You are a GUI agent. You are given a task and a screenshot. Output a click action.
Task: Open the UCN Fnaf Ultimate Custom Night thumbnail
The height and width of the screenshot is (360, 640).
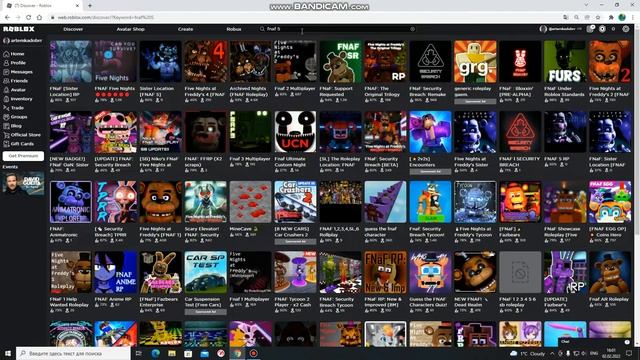(295, 131)
